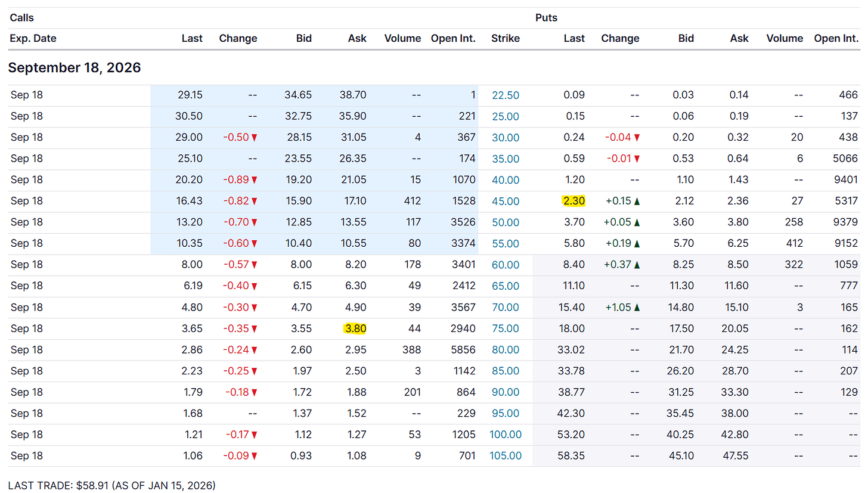Click the Puts section heading
This screenshot has width=868, height=493.
[x=546, y=18]
